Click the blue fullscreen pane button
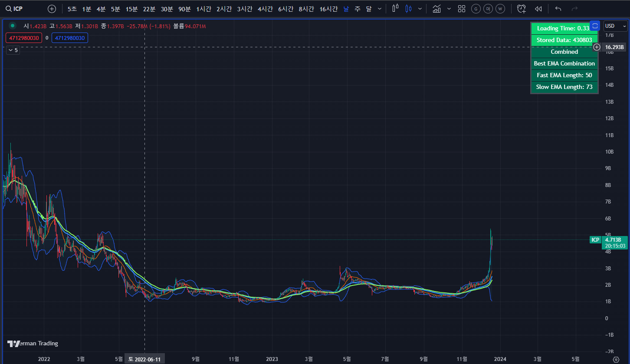 (595, 26)
